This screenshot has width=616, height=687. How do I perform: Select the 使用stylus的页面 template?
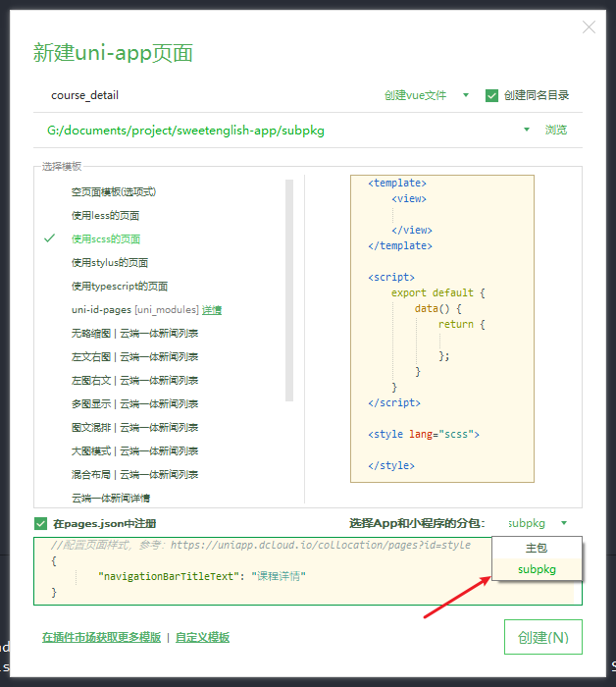tap(110, 263)
